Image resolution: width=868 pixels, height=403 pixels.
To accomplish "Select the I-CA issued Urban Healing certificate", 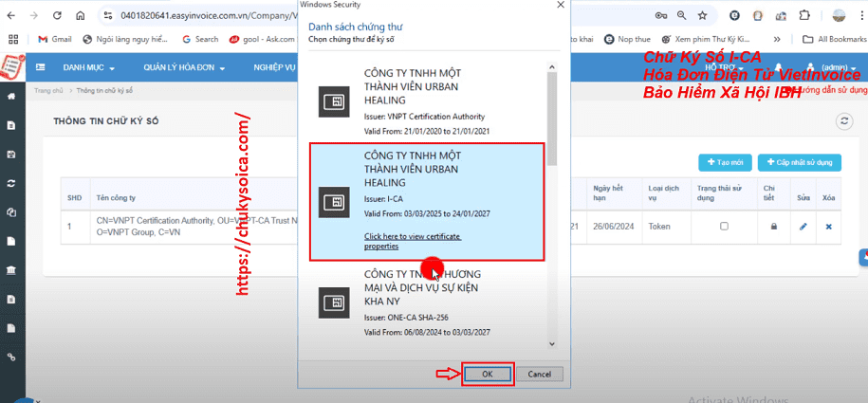I will coord(427,201).
